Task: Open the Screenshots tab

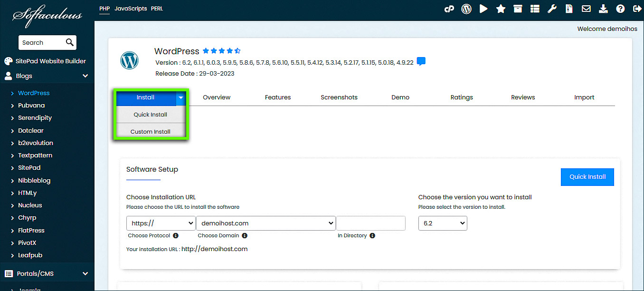Action: [339, 97]
